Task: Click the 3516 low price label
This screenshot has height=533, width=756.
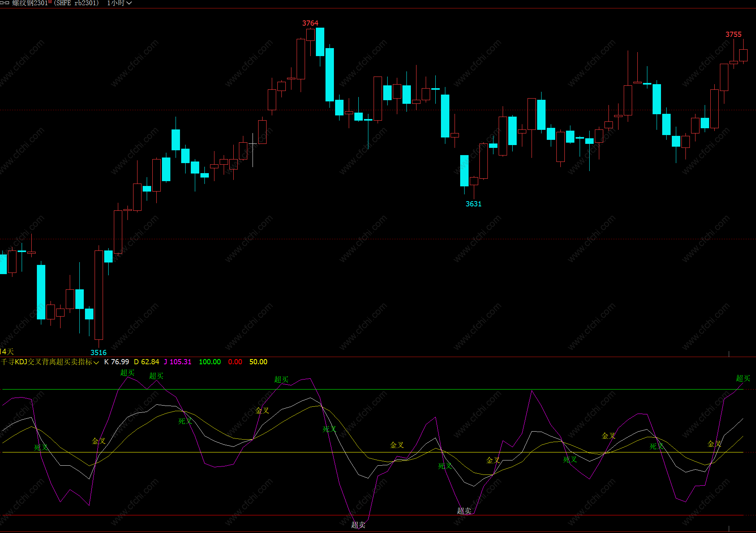Action: coord(99,353)
